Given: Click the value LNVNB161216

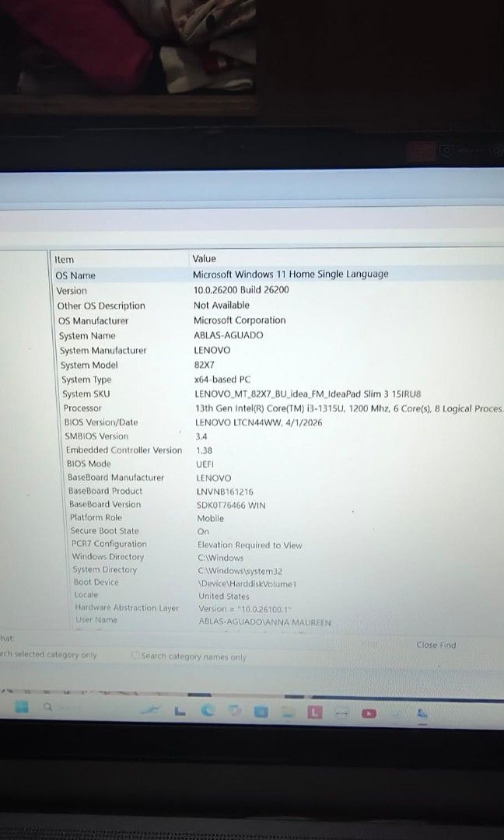Looking at the screenshot, I should pyautogui.click(x=225, y=492).
